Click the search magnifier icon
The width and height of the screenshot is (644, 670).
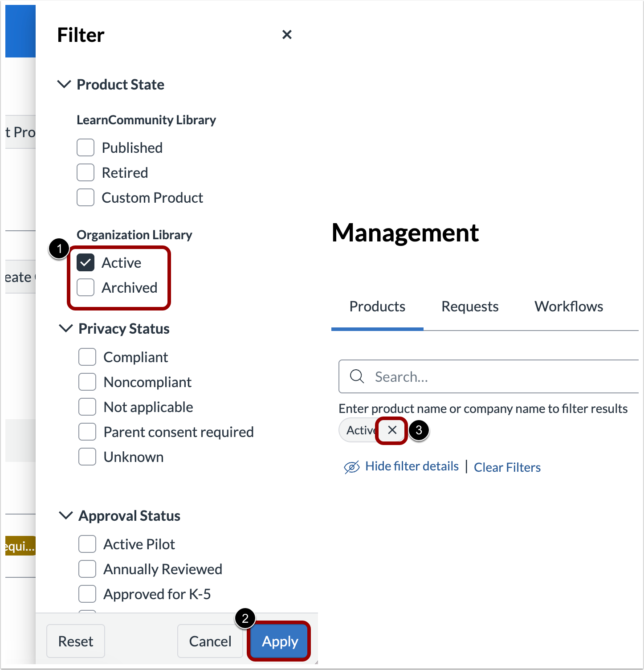357,376
